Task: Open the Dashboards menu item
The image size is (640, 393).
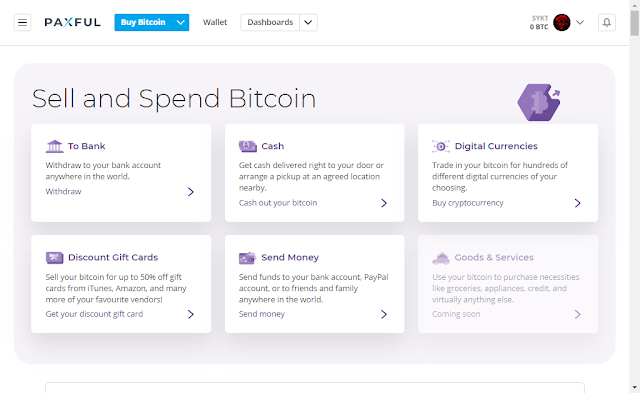Action: (270, 22)
